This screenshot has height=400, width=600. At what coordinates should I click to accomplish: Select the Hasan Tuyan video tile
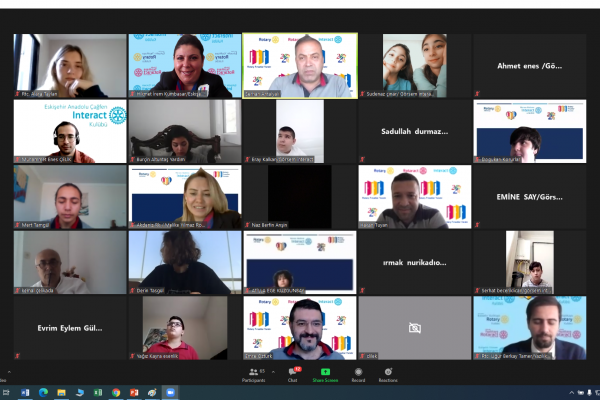414,197
